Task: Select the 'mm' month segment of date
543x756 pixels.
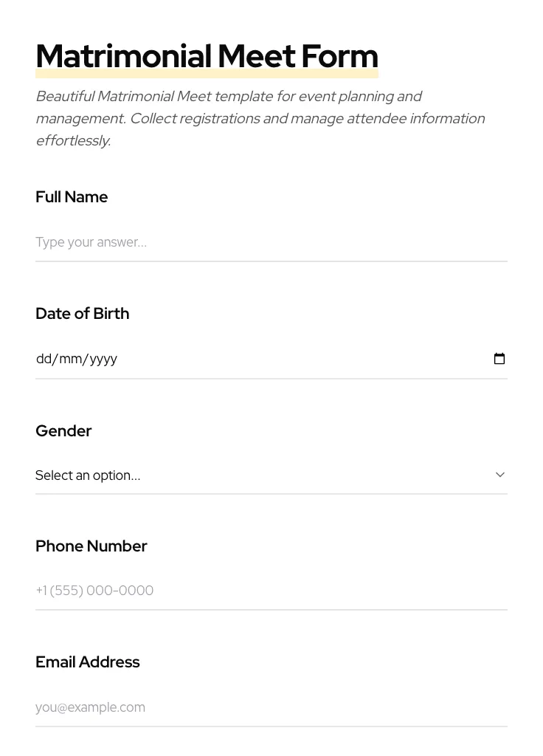Action: click(70, 359)
